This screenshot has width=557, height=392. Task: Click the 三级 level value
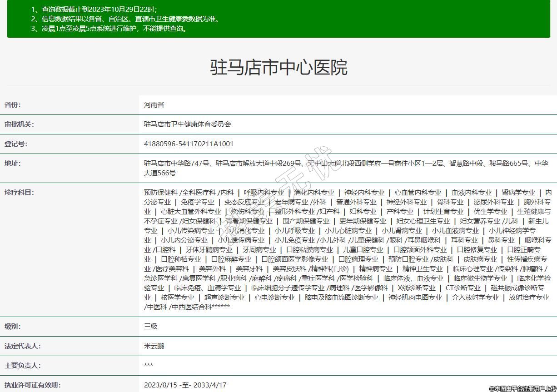point(150,327)
